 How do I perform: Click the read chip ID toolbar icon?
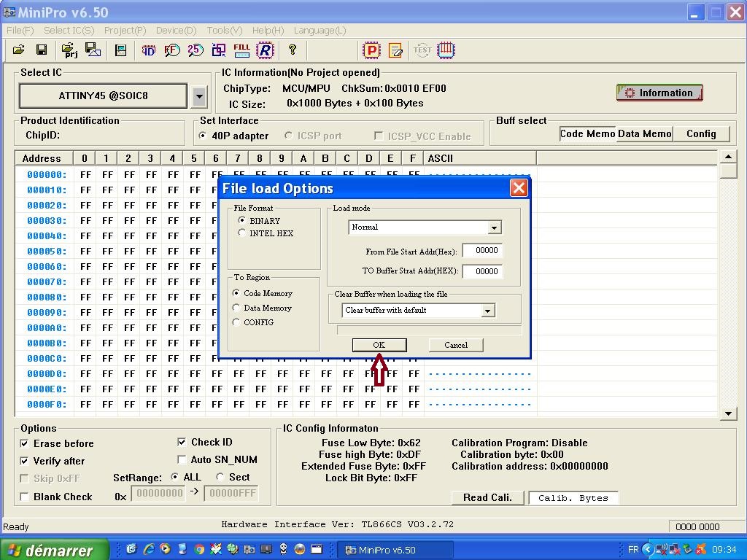[x=149, y=50]
